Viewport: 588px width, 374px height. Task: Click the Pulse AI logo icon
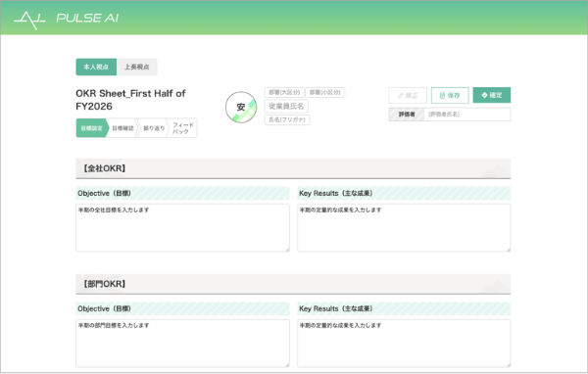coord(29,20)
